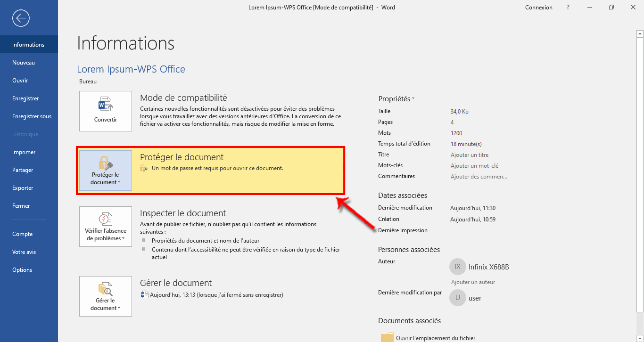
Task: Click the Ajouter des commentaires field
Action: pos(479,177)
